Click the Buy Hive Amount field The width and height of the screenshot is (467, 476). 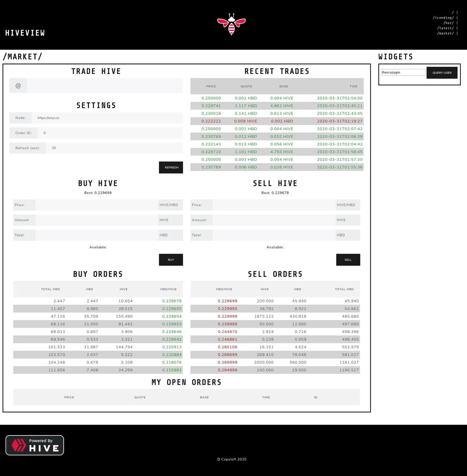pos(97,220)
